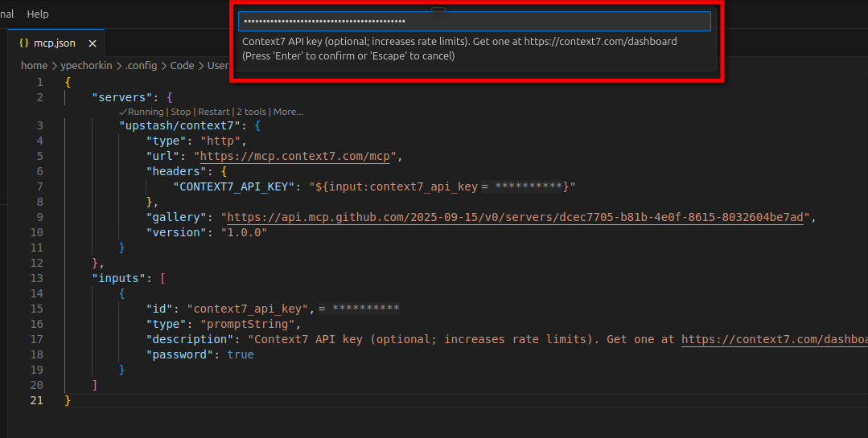Stop the upstash/context7 MCP server
Image resolution: width=868 pixels, height=438 pixels.
[181, 112]
